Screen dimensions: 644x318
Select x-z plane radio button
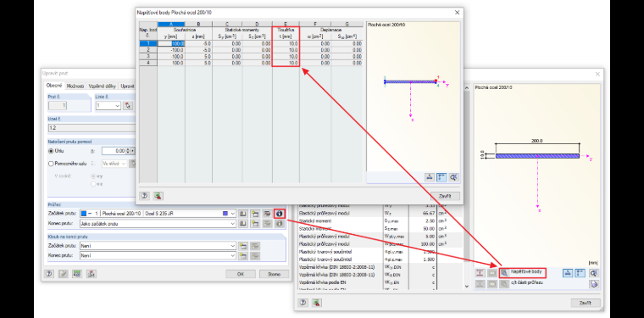(93, 184)
